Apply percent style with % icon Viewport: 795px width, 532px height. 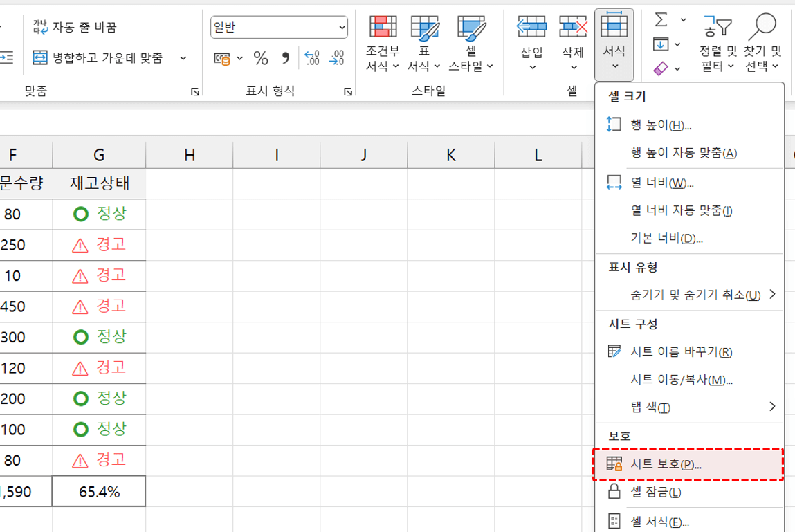[261, 58]
